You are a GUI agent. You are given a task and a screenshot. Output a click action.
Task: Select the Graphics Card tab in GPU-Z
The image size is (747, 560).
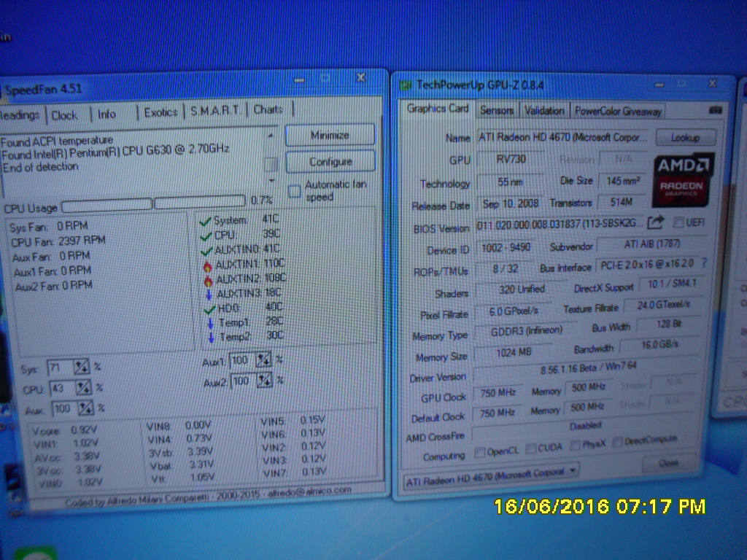438,109
